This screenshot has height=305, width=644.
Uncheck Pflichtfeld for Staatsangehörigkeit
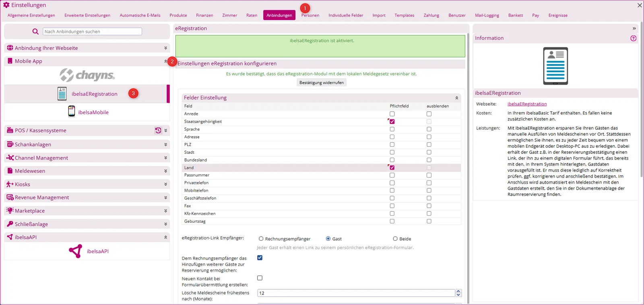pyautogui.click(x=392, y=121)
